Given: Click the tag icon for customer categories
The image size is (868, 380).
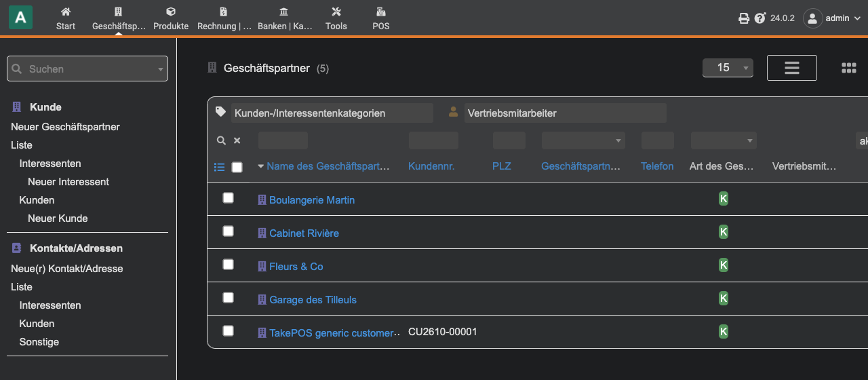Looking at the screenshot, I should 220,112.
